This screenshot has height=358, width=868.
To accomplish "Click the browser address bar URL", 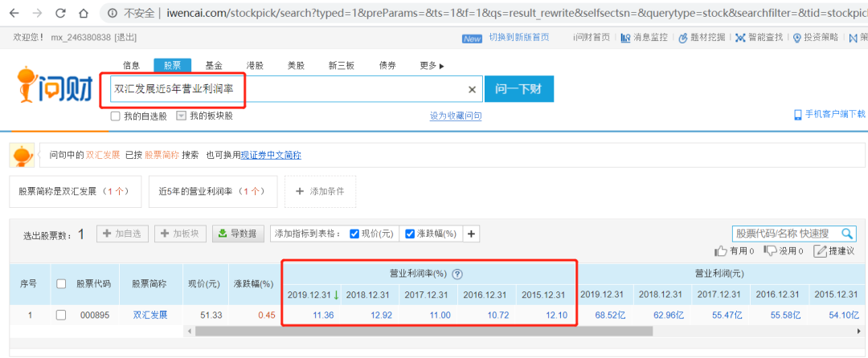I will coord(515,13).
